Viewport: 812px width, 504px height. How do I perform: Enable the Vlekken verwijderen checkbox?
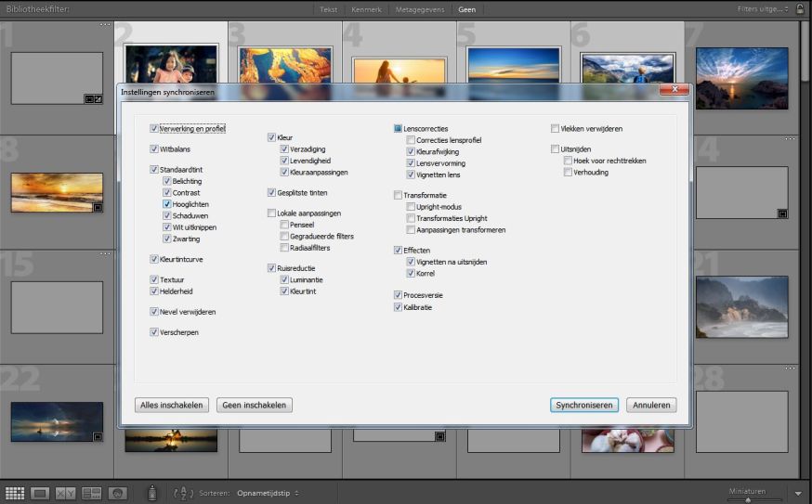click(556, 128)
